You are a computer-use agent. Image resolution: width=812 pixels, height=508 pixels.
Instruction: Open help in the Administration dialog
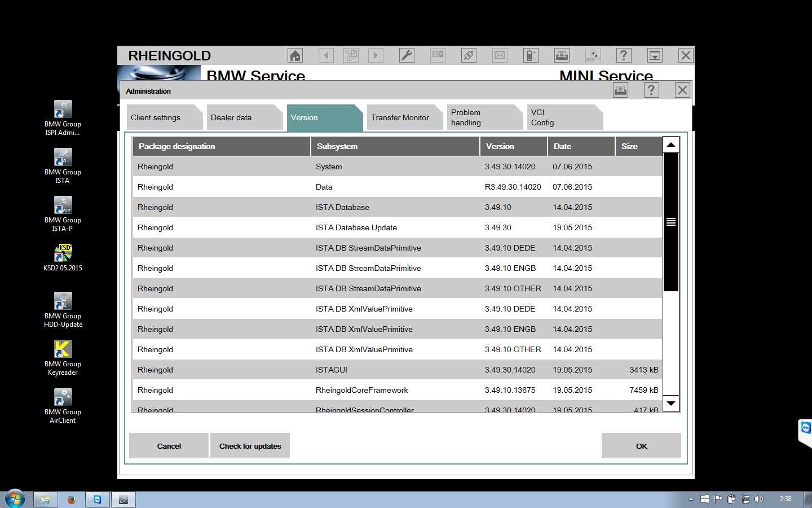click(651, 90)
